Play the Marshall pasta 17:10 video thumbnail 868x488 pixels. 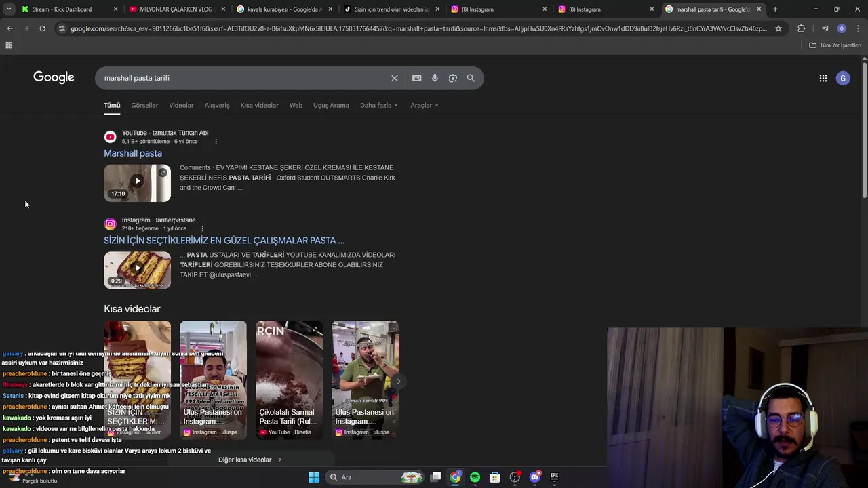(137, 183)
